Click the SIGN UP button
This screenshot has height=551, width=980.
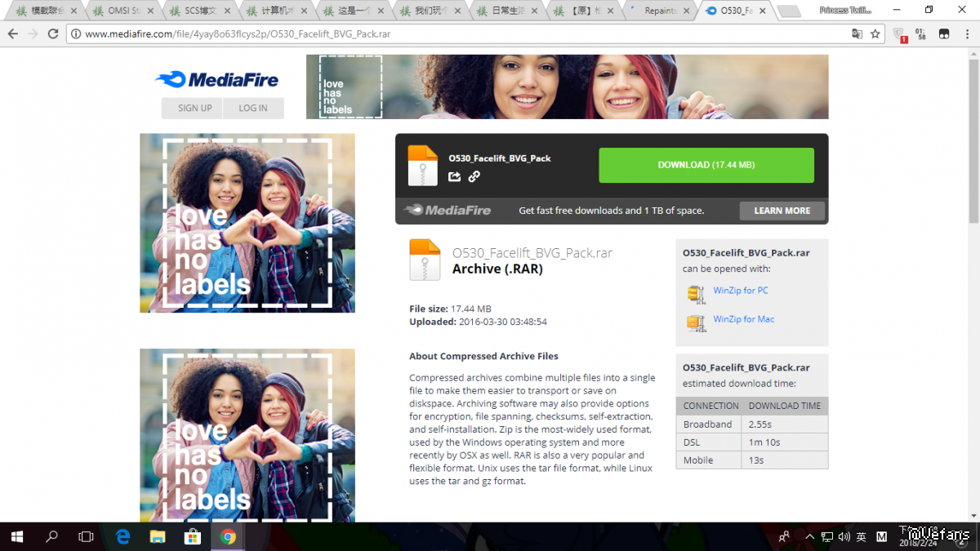pyautogui.click(x=194, y=108)
